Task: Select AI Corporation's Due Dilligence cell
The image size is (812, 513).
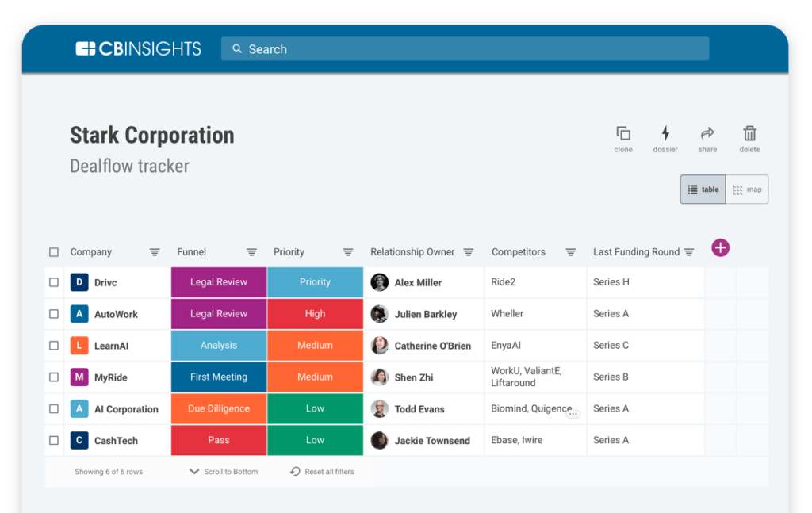Action: [x=219, y=408]
